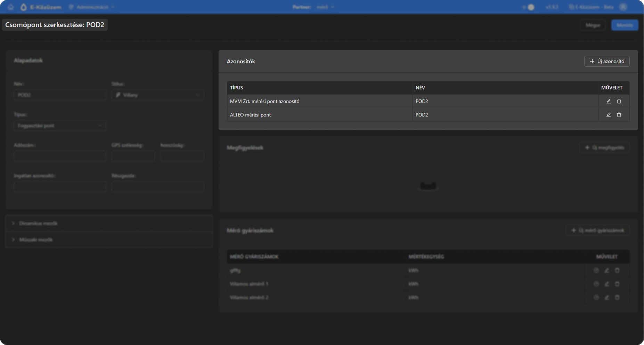
Task: Open the Partner selector menu
Action: [325, 7]
